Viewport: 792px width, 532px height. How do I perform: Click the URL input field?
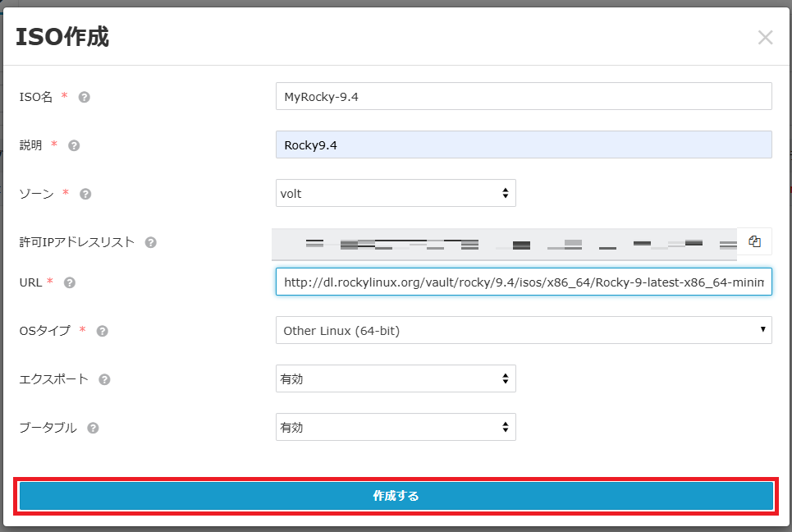click(523, 282)
